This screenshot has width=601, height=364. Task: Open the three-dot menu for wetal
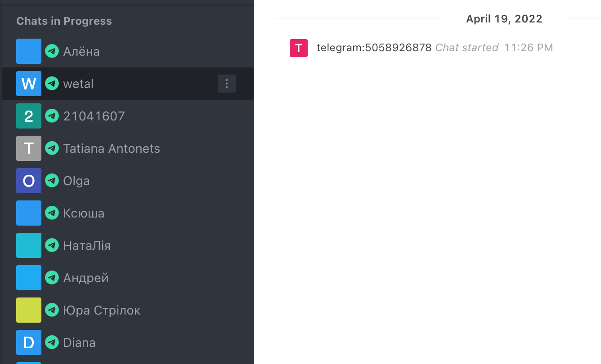227,84
